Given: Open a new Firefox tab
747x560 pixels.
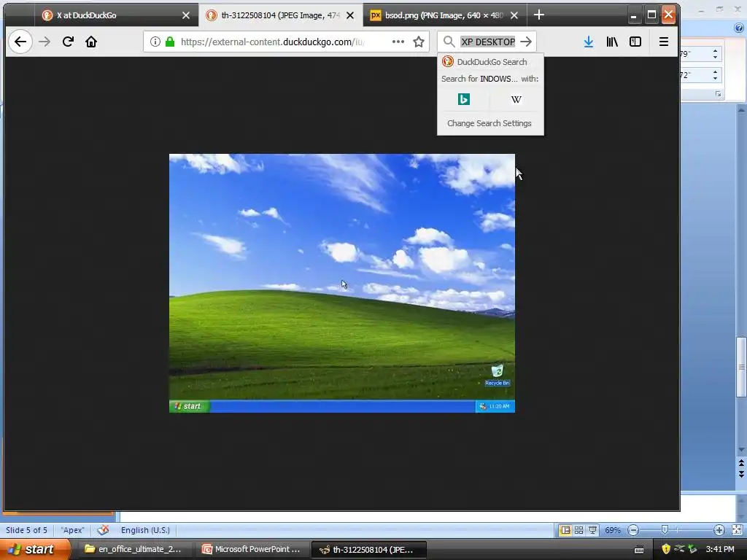Looking at the screenshot, I should (x=539, y=15).
